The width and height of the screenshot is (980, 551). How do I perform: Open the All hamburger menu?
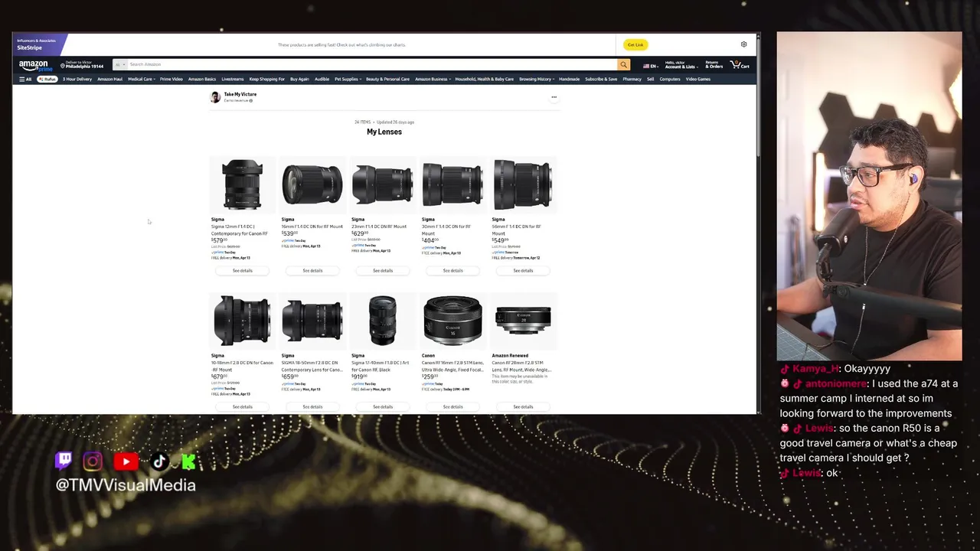25,79
